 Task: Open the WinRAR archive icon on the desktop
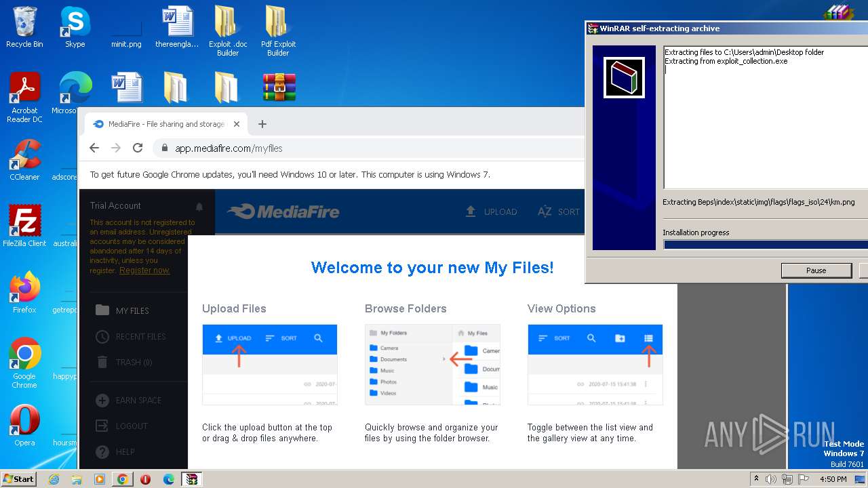click(x=279, y=87)
